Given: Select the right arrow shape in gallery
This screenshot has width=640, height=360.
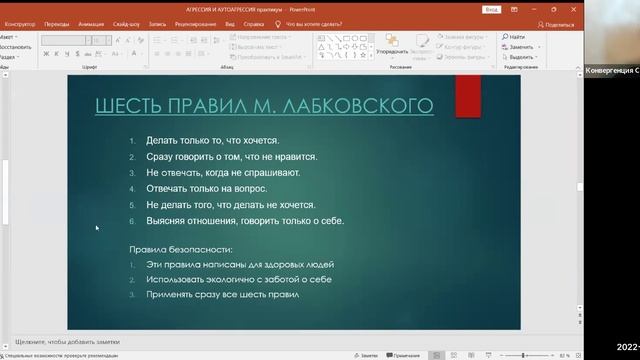Looking at the screenshot, I should tap(346, 47).
